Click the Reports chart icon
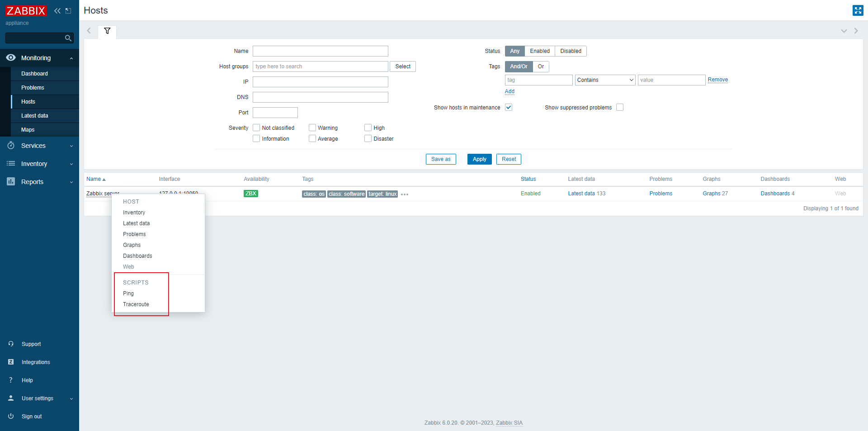 11,182
